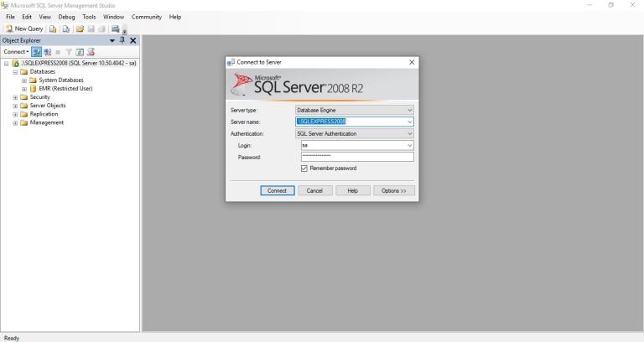
Task: Open the Tools menu
Action: 89,17
